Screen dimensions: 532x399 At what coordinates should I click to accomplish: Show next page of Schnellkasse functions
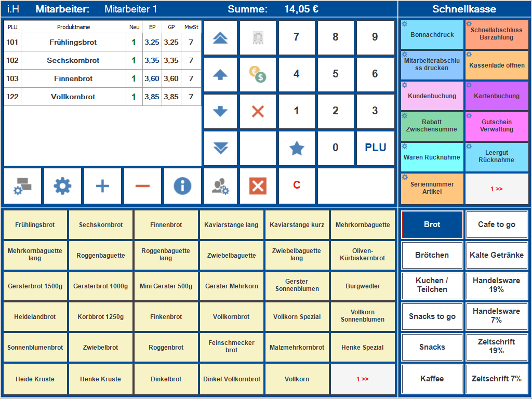(497, 189)
